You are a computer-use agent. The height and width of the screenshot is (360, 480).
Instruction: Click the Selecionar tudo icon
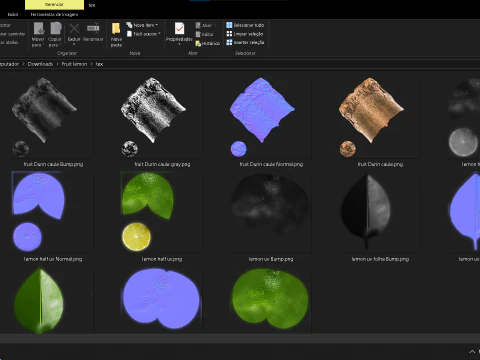pos(229,25)
